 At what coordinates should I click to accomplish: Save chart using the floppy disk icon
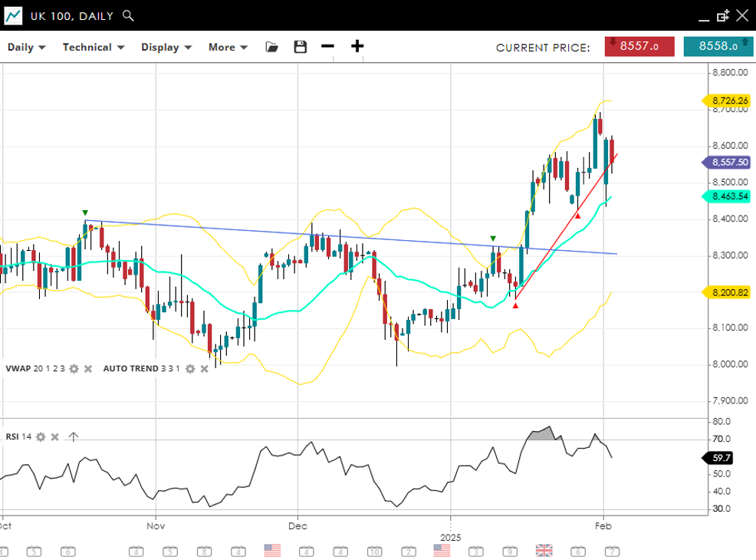click(x=300, y=47)
